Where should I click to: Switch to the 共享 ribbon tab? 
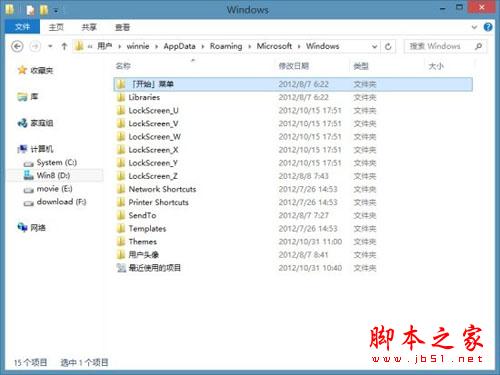[89, 27]
